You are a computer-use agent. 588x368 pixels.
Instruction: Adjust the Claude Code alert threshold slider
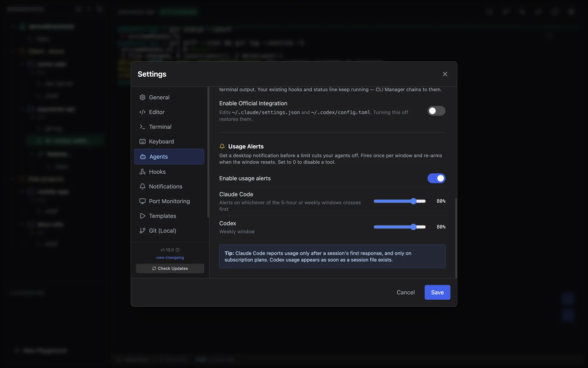(x=400, y=201)
